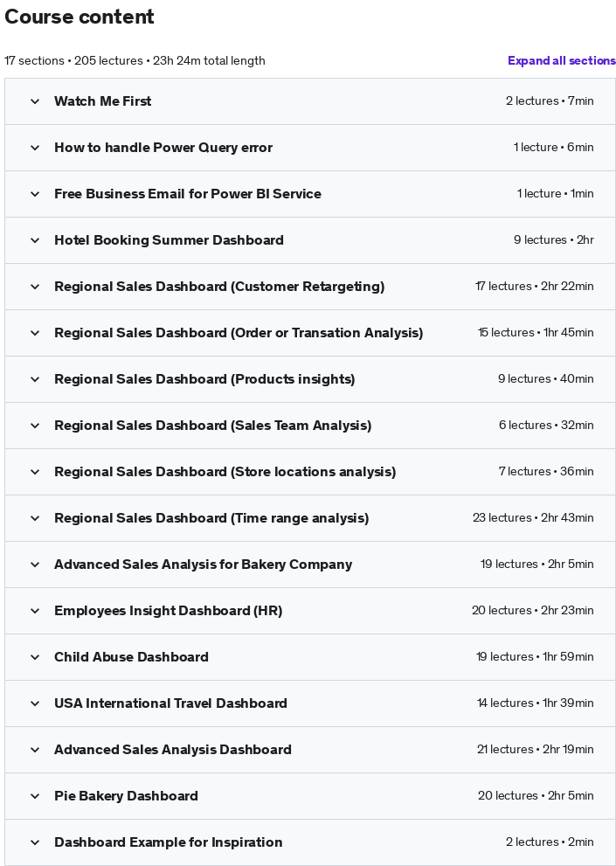Expand chevron for Free Business Email section
Viewport: 616px width, 866px height.
coord(35,194)
